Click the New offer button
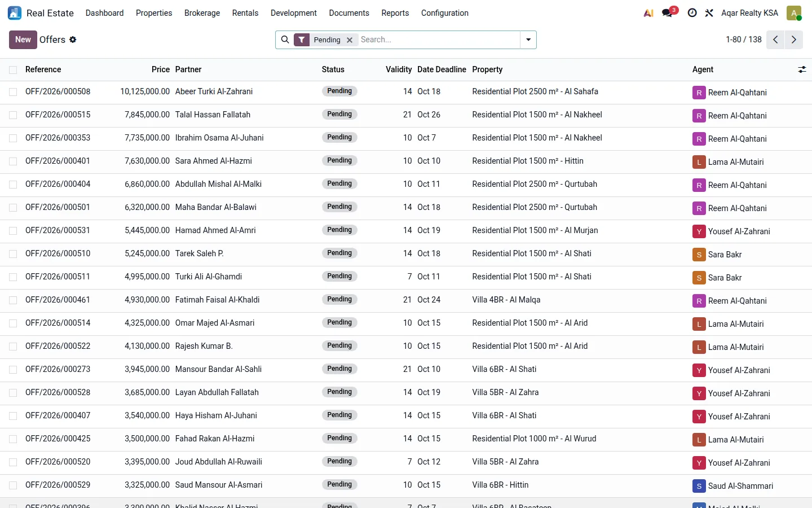This screenshot has width=812, height=508. point(23,40)
